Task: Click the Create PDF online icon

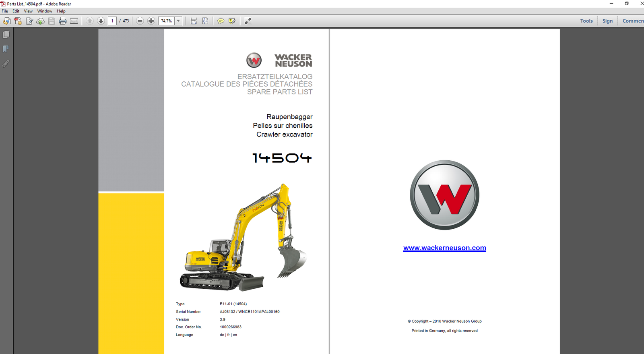Action: (18, 21)
